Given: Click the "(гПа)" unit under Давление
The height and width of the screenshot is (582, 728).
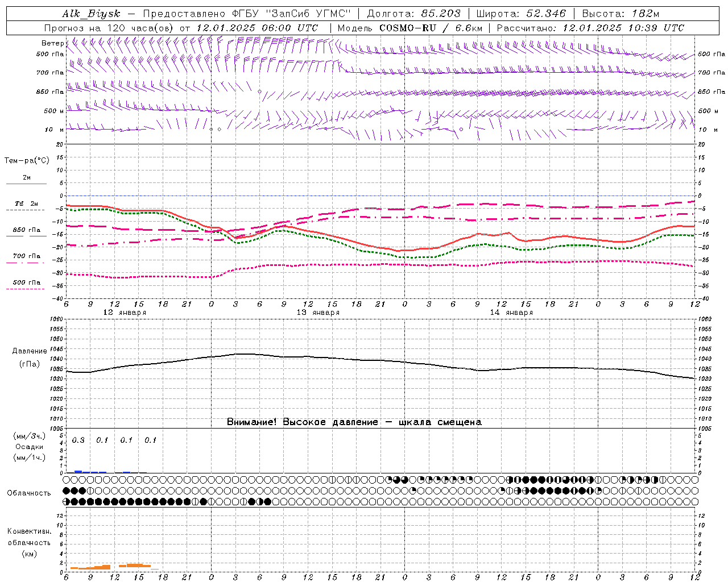Looking at the screenshot, I should pos(29,364).
